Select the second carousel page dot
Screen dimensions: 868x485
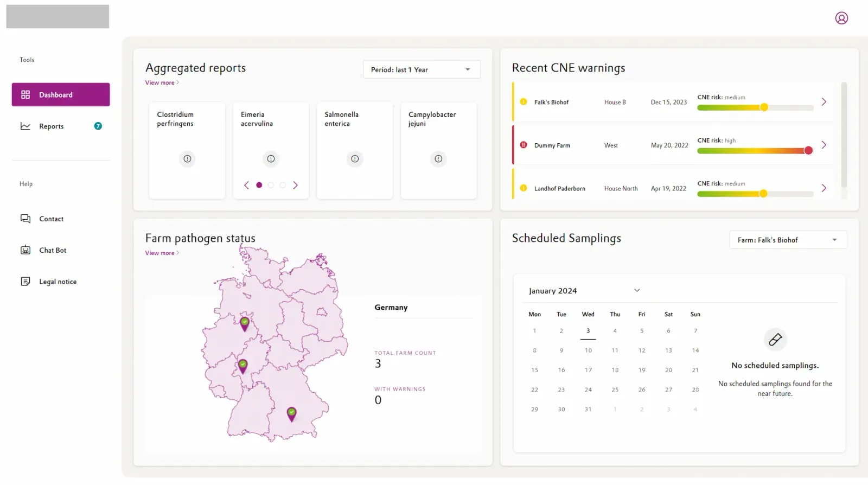click(x=271, y=185)
